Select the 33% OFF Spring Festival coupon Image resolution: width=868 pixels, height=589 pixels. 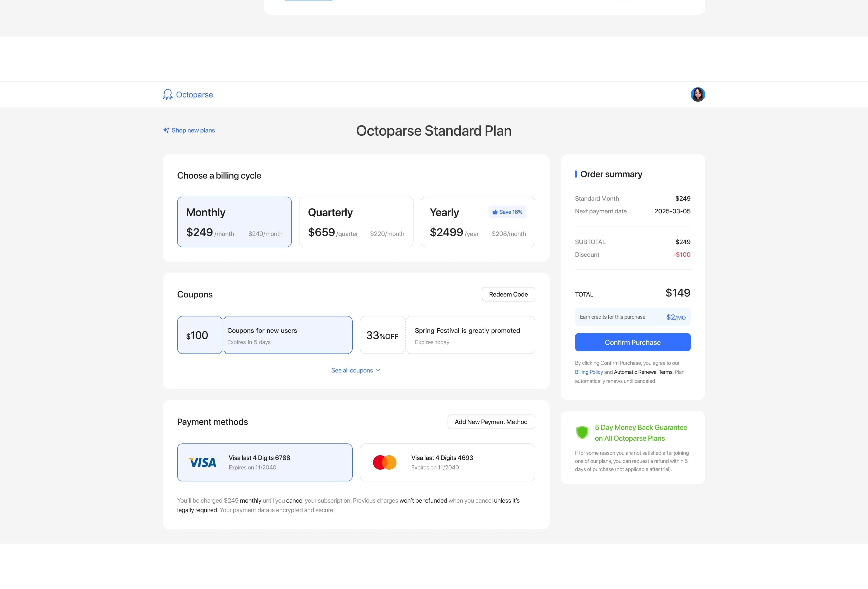pos(447,335)
